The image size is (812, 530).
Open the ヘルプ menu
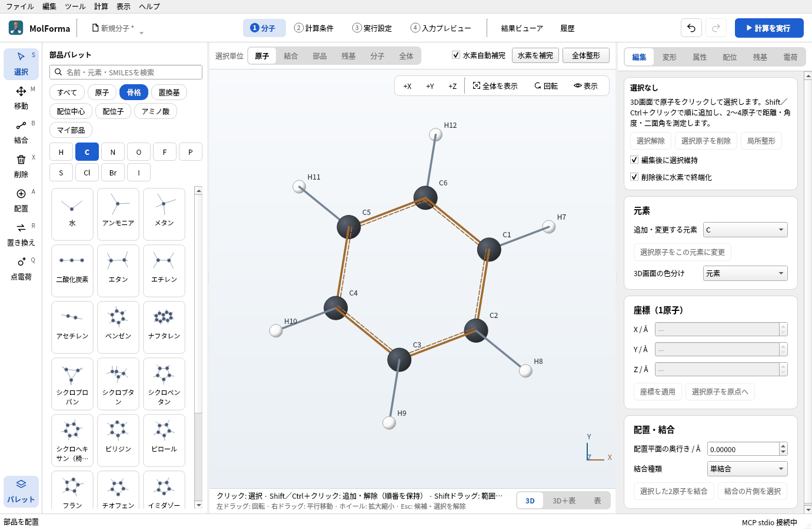click(149, 6)
